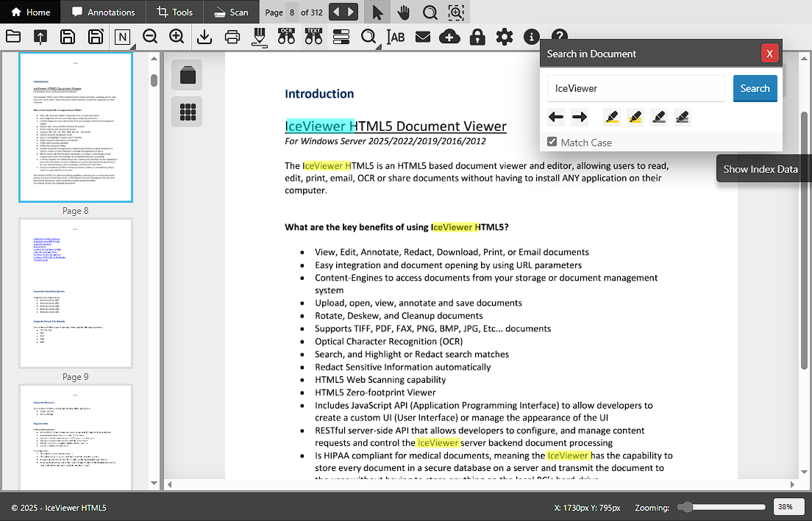Open the Annotations tab
Image resolution: width=812 pixels, height=521 pixels.
click(x=103, y=12)
